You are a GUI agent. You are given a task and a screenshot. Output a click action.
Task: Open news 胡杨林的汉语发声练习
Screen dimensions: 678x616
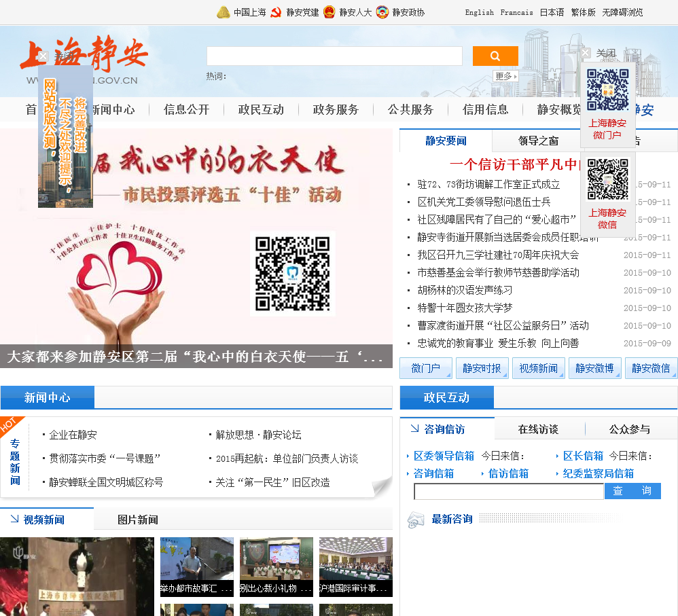pyautogui.click(x=465, y=291)
